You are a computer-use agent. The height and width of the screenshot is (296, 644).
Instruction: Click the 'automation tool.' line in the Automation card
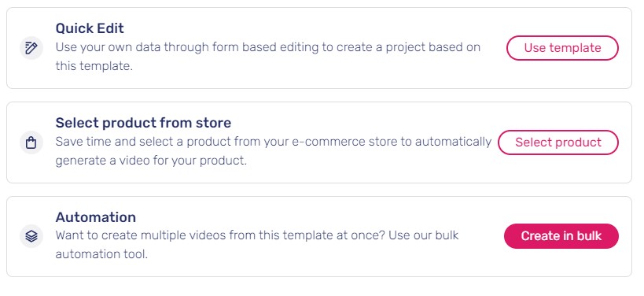[101, 254]
